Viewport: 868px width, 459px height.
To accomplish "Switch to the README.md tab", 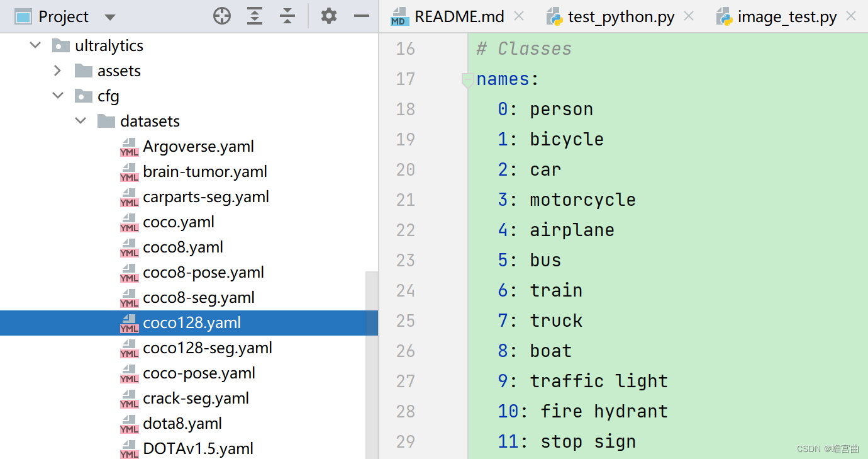I will click(x=459, y=16).
